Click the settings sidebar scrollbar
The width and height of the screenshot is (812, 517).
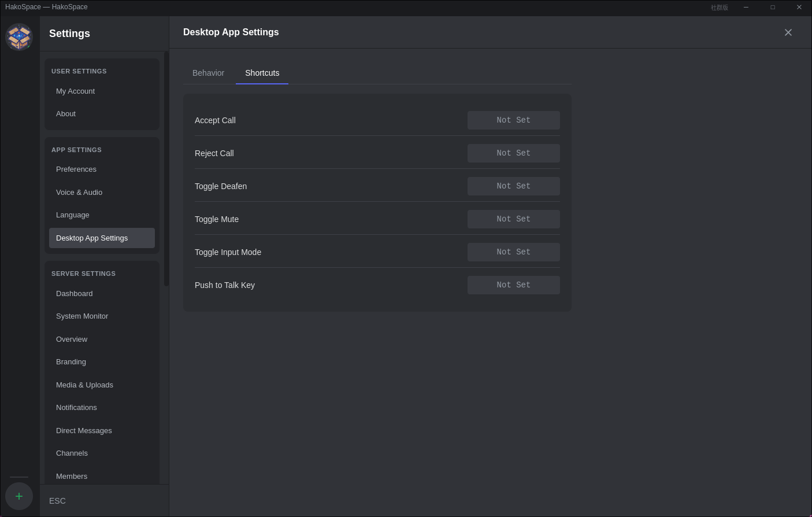tap(166, 169)
